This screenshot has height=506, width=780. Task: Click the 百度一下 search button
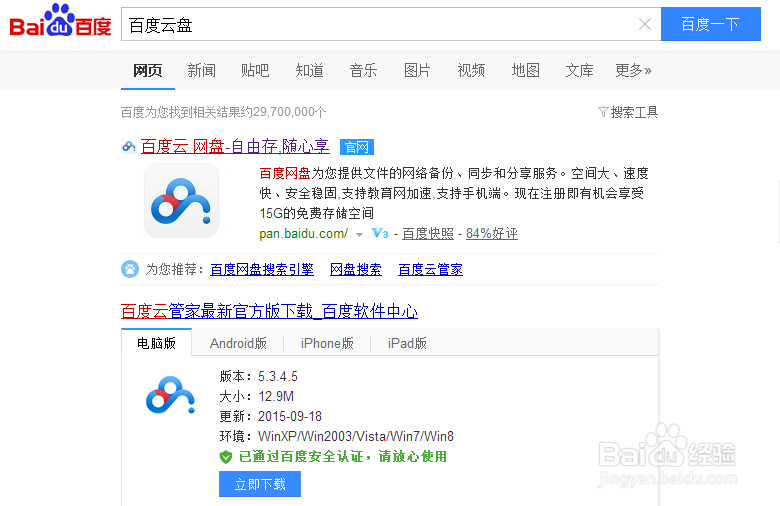[x=710, y=24]
